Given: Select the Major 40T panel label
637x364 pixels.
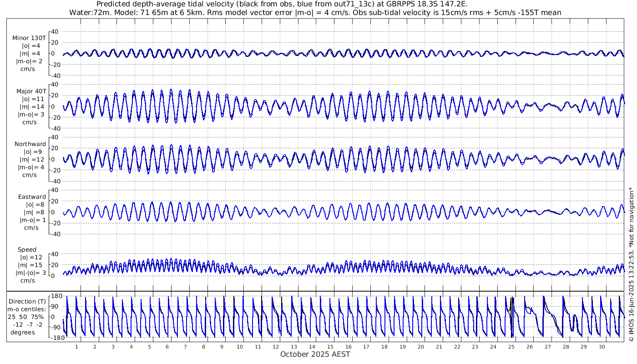Looking at the screenshot, I should 30,91.
